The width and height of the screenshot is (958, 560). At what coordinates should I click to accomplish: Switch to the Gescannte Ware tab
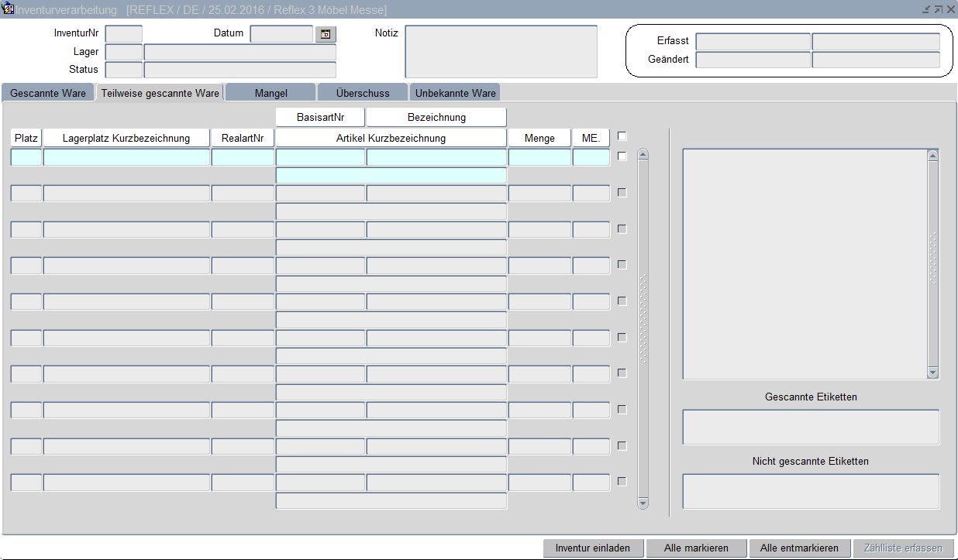click(48, 93)
